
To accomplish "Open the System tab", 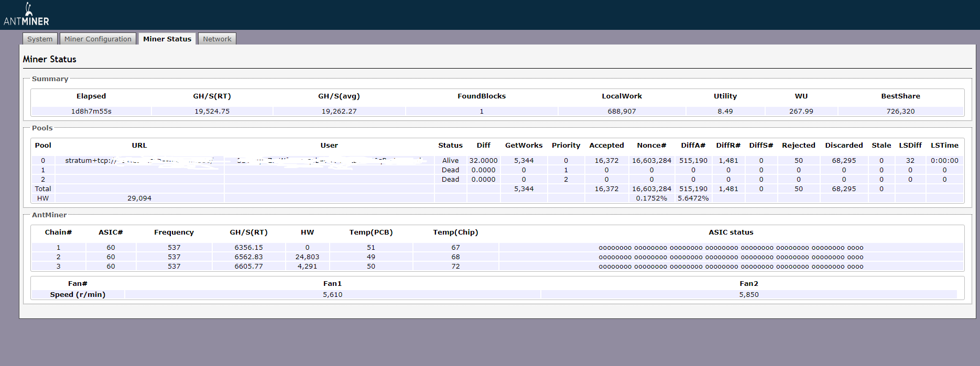I will (x=40, y=39).
